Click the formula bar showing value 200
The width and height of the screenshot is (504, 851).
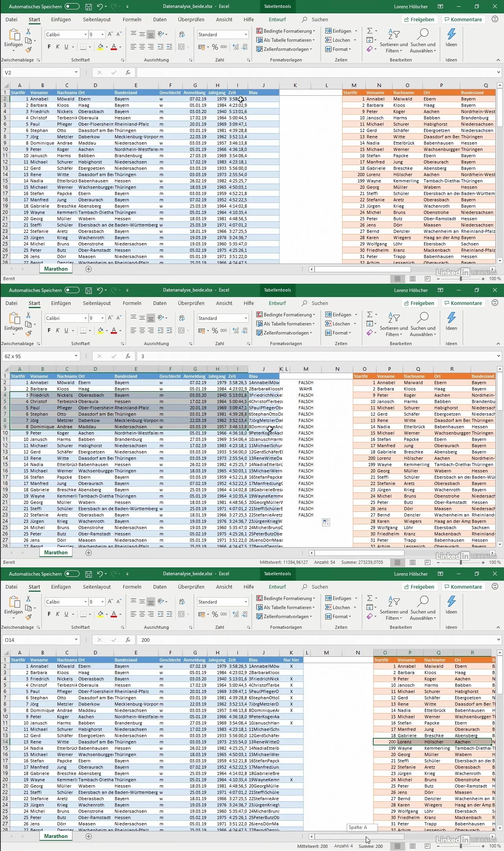(x=315, y=640)
